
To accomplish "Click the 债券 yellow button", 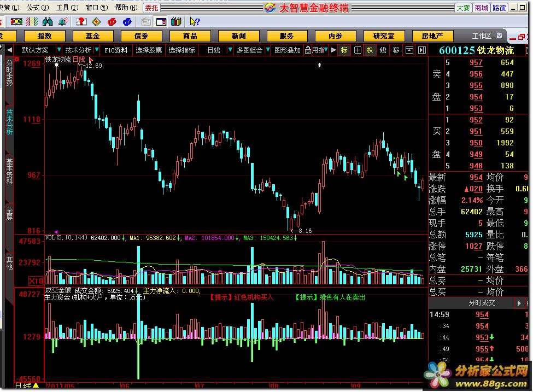I will coord(142,36).
